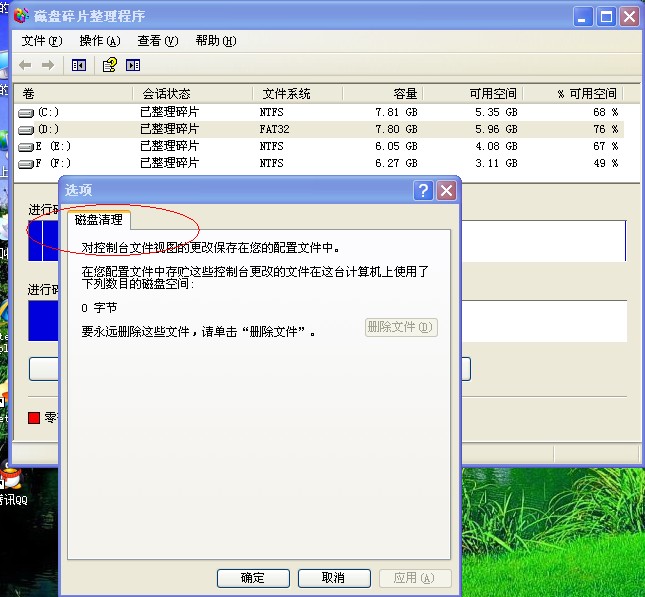Viewport: 645px width, 597px height.
Task: Click the Disk Defragmenter title bar icon
Action: [x=21, y=16]
